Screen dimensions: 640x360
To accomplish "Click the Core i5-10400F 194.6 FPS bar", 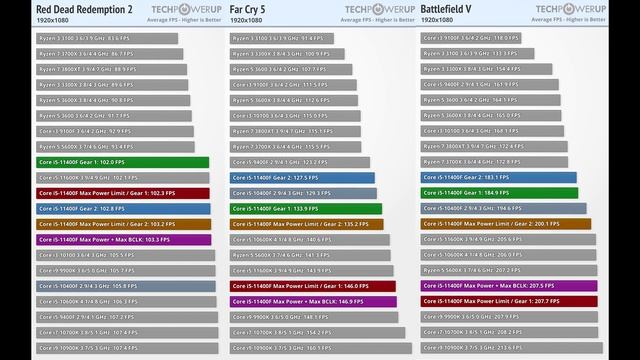I will pyautogui.click(x=504, y=209).
